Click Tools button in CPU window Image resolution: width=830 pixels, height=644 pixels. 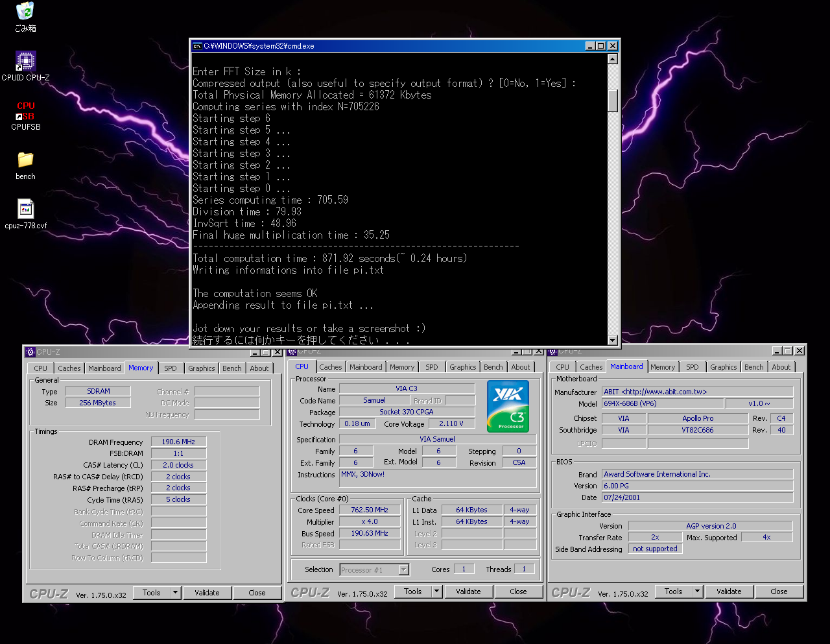[412, 591]
